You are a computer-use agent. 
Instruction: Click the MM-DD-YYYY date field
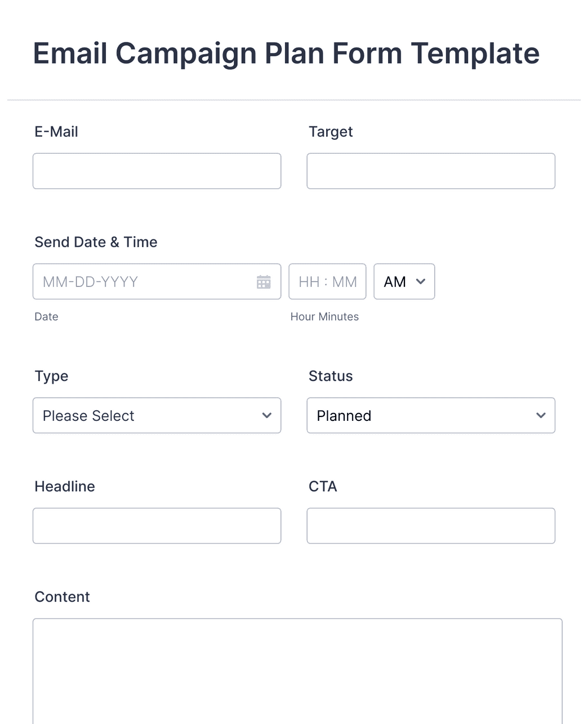(x=141, y=281)
